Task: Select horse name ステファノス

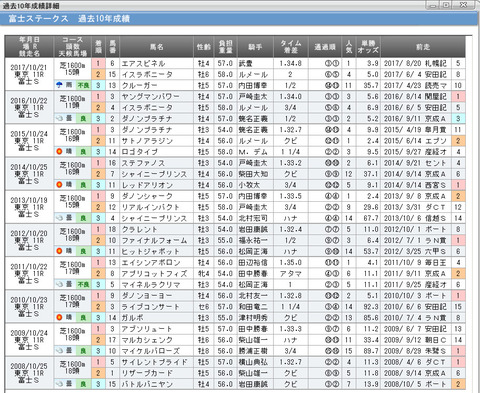Action: click(143, 163)
